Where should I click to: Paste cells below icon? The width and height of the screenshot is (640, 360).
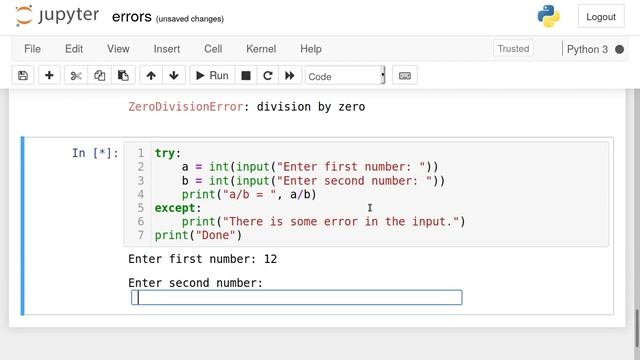[x=123, y=76]
